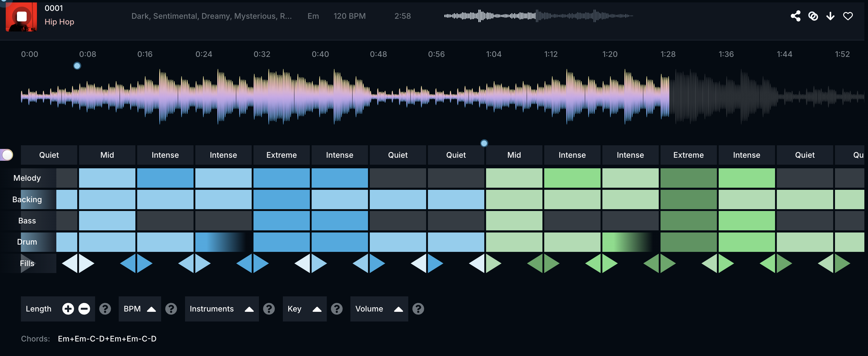Toggle Bass cell under first Extreme section

(281, 221)
